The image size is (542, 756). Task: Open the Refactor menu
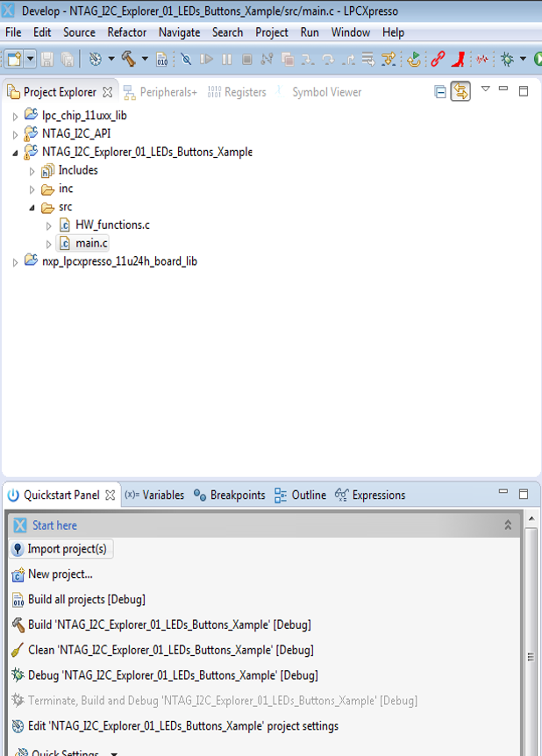127,32
